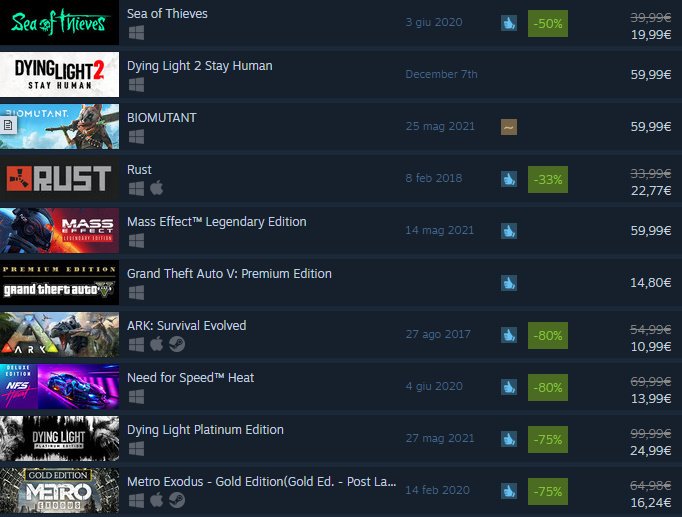
Task: Click the mixed review icon for BIOMUTANT
Action: pos(509,127)
